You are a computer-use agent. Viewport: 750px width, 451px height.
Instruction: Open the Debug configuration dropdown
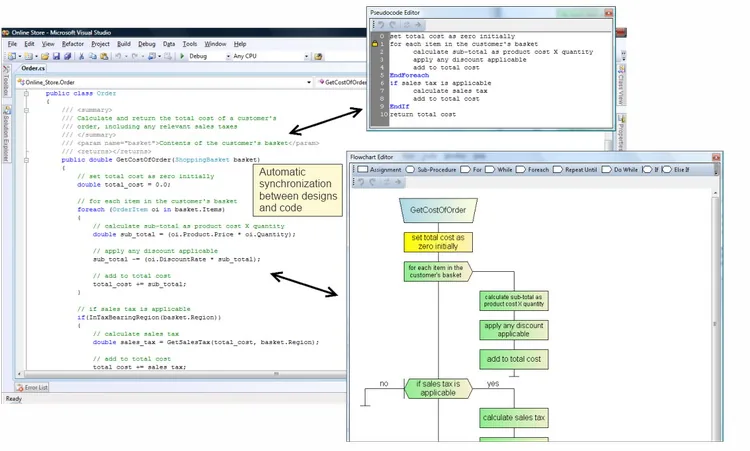point(228,56)
